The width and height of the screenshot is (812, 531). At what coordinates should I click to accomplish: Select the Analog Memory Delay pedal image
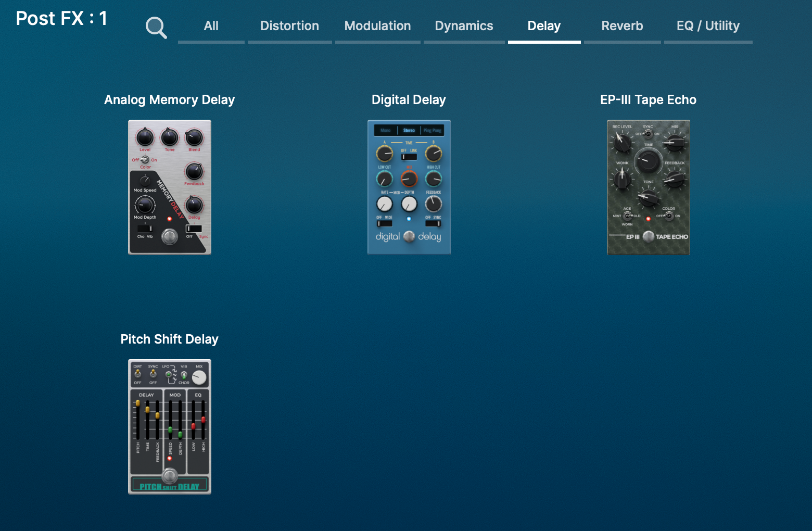pyautogui.click(x=170, y=187)
